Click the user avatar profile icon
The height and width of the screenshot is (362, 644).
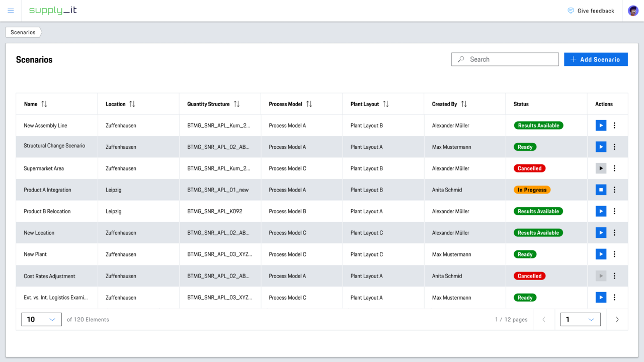click(x=633, y=11)
